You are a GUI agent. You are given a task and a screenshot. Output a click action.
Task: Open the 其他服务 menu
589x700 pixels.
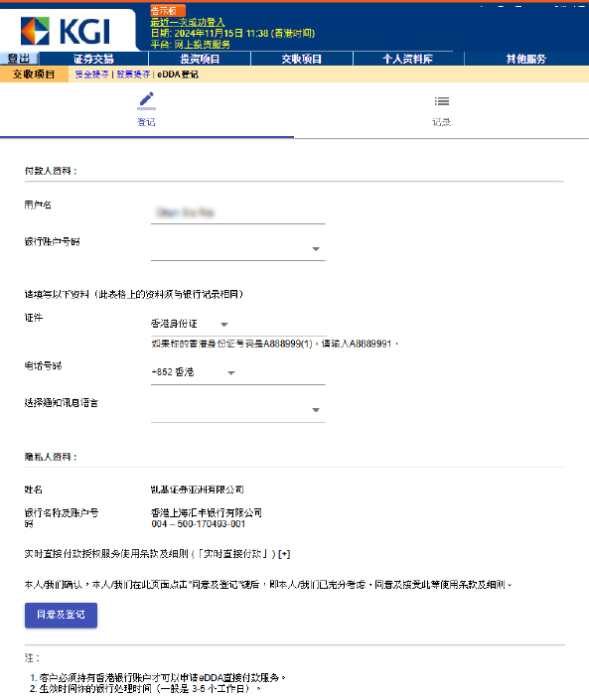(x=526, y=59)
